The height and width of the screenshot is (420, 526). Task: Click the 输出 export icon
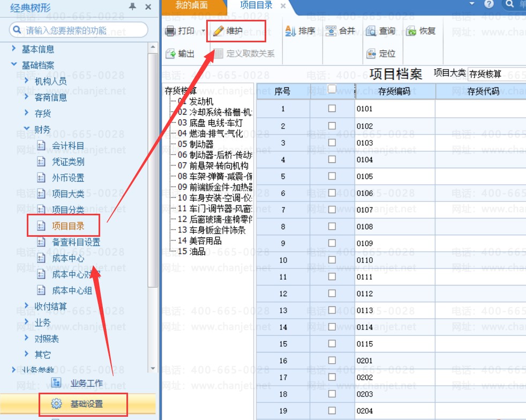click(170, 54)
